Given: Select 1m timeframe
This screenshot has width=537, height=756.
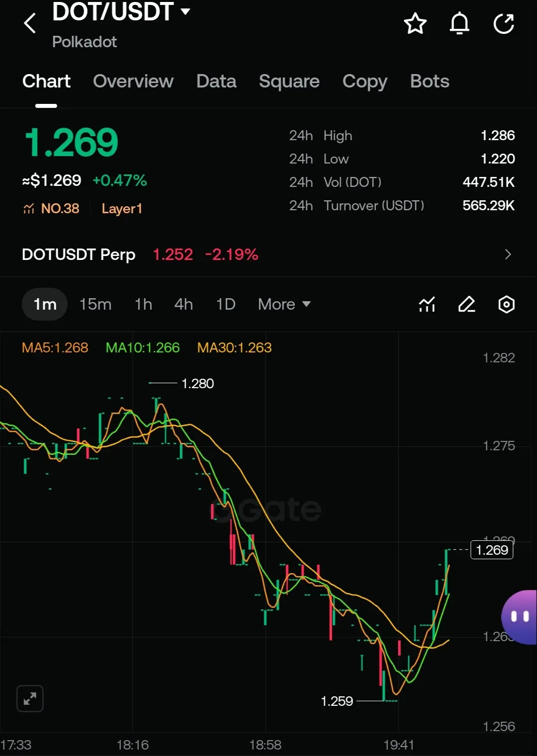Looking at the screenshot, I should click(x=45, y=304).
